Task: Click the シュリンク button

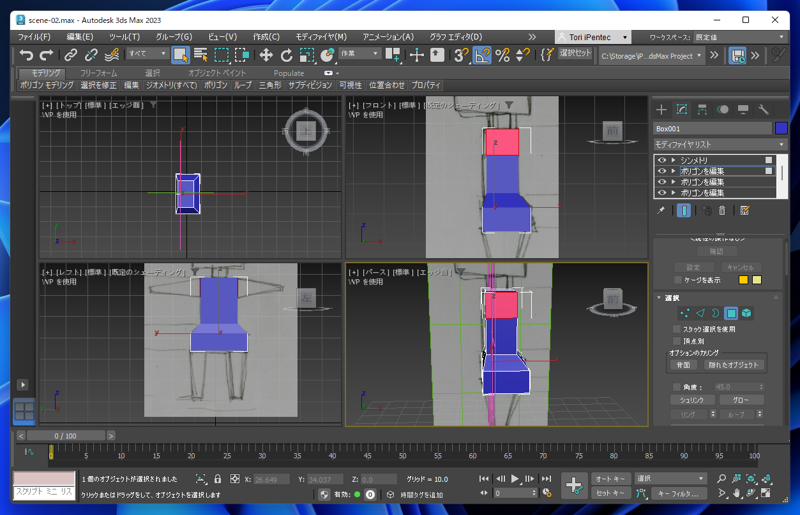Action: tap(692, 400)
